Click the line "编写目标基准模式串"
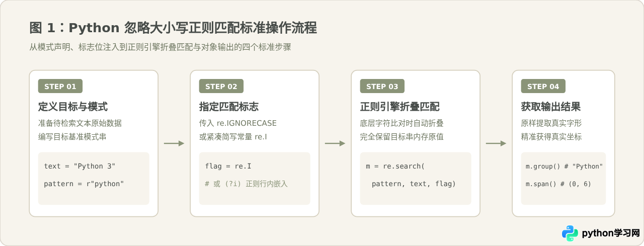 coord(72,137)
